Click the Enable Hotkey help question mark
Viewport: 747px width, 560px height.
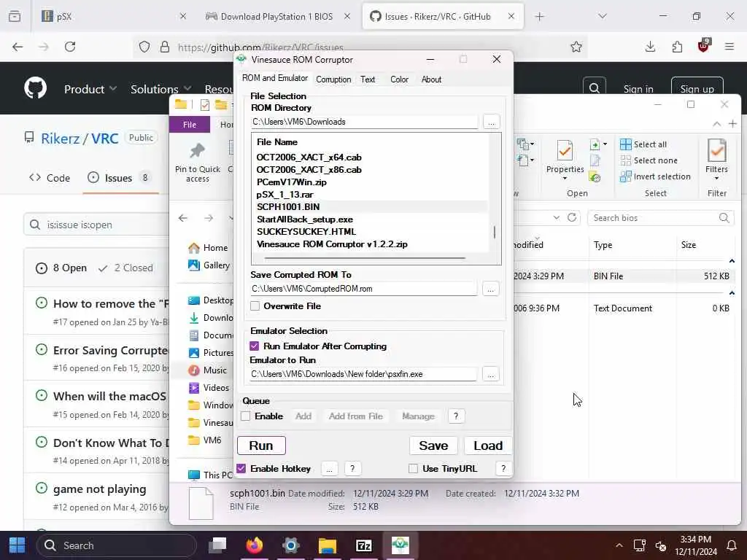click(x=352, y=468)
